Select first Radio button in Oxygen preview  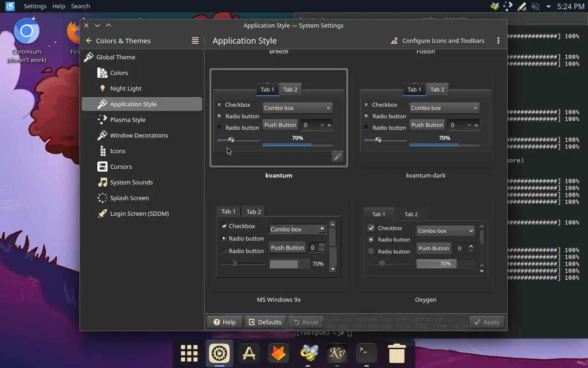[389, 240]
